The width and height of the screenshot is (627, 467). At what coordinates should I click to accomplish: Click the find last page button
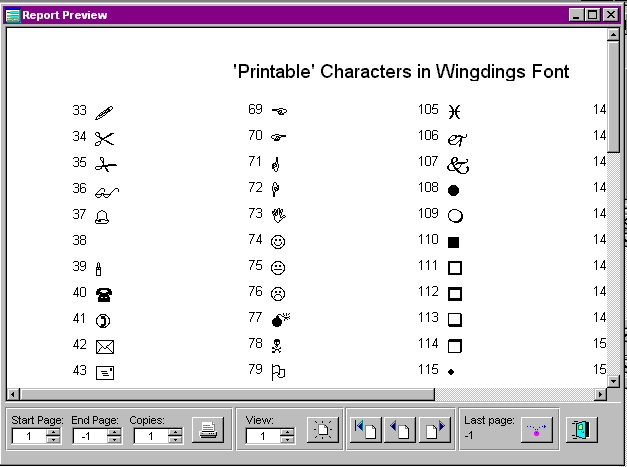[x=537, y=430]
